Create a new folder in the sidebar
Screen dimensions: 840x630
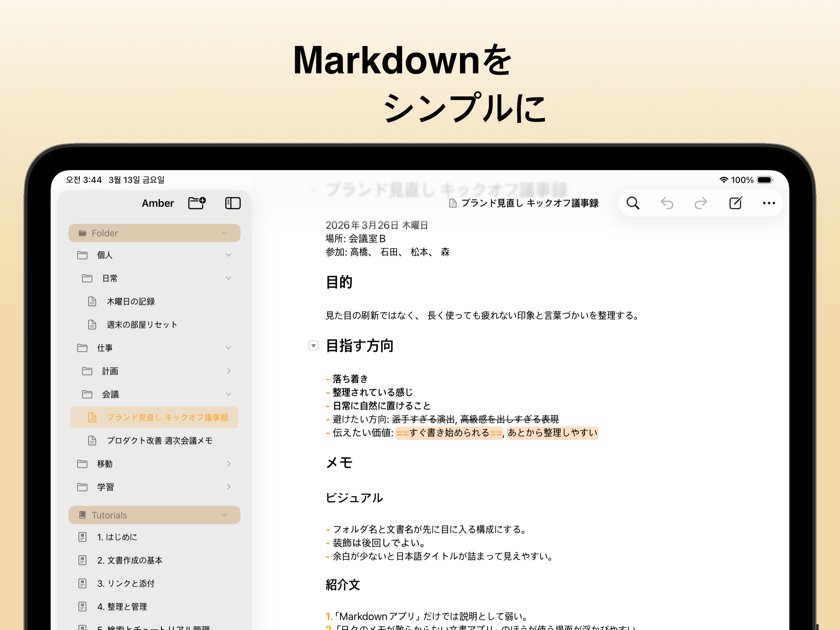tap(196, 203)
